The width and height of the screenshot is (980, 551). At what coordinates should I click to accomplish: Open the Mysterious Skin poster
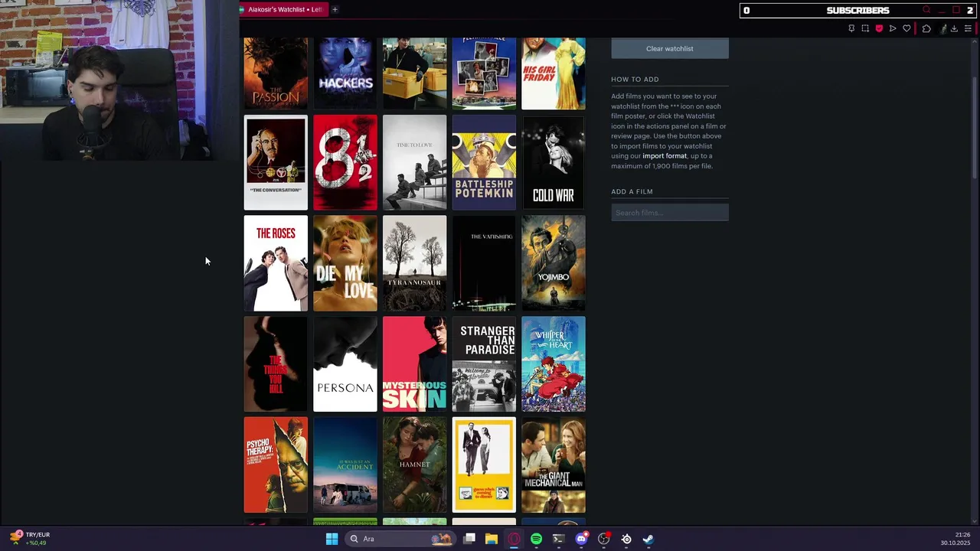click(x=415, y=364)
